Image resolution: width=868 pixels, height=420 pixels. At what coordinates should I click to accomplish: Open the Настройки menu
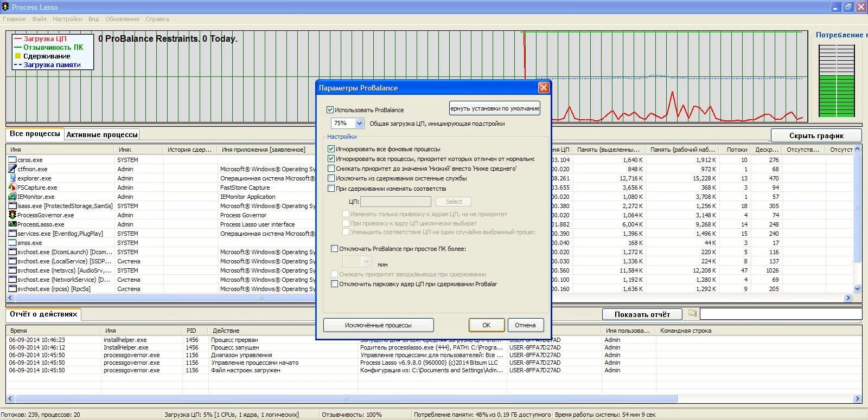[x=67, y=19]
